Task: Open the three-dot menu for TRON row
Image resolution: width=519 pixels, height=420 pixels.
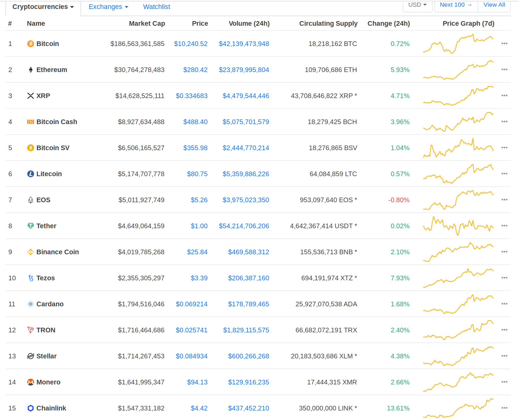Action: click(x=505, y=330)
